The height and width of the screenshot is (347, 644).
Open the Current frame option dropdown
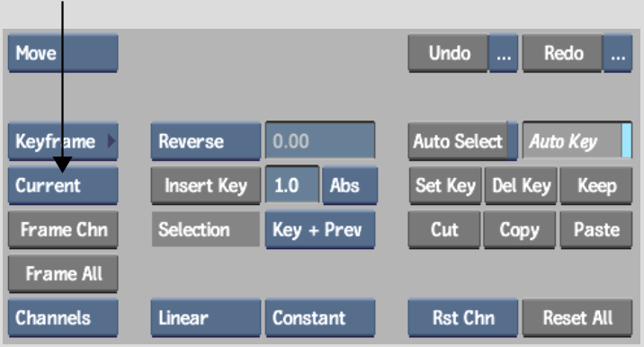coord(63,185)
